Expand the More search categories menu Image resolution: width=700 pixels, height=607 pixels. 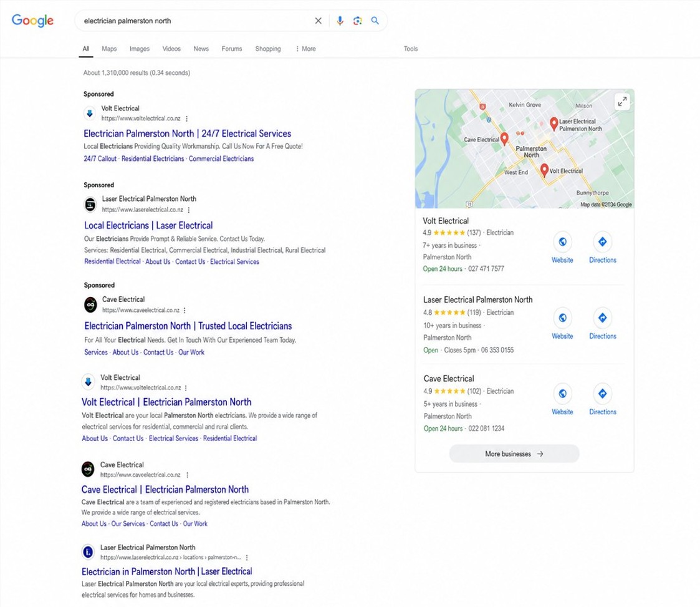[x=306, y=49]
